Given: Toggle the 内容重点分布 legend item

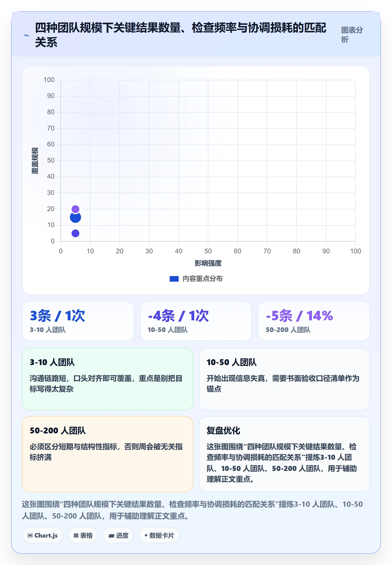Looking at the screenshot, I should point(196,279).
